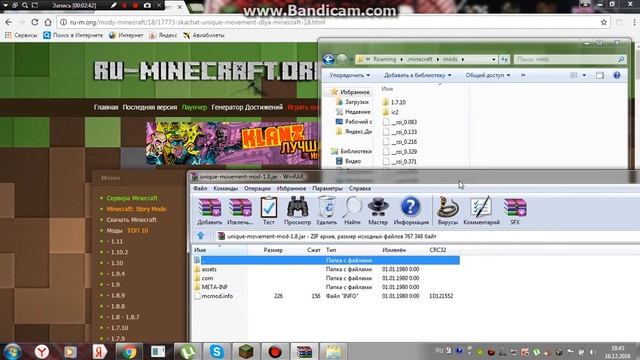
Task: Click Лаунчер site link
Action: pos(194,107)
